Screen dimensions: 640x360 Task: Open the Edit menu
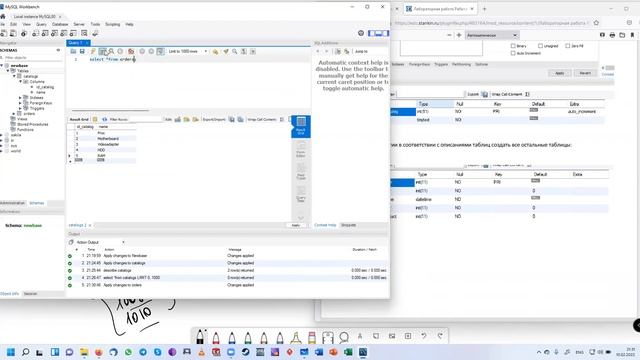[13, 24]
